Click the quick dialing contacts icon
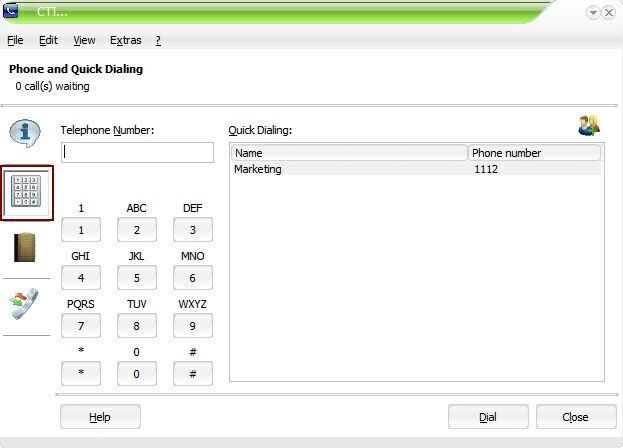 pyautogui.click(x=588, y=126)
